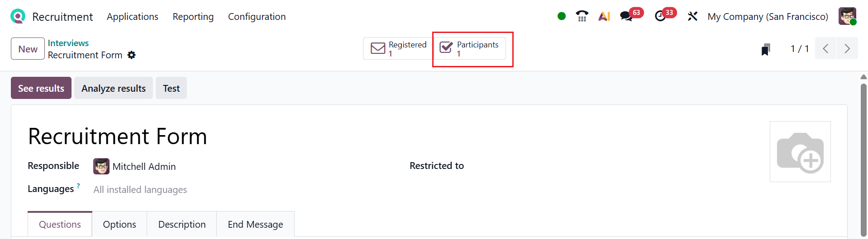Open the Applications menu

[x=133, y=17]
